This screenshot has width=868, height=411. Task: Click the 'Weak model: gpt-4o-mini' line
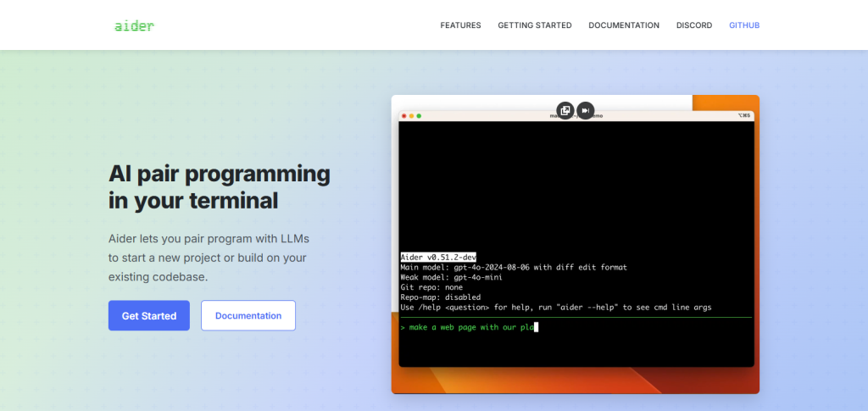click(451, 277)
